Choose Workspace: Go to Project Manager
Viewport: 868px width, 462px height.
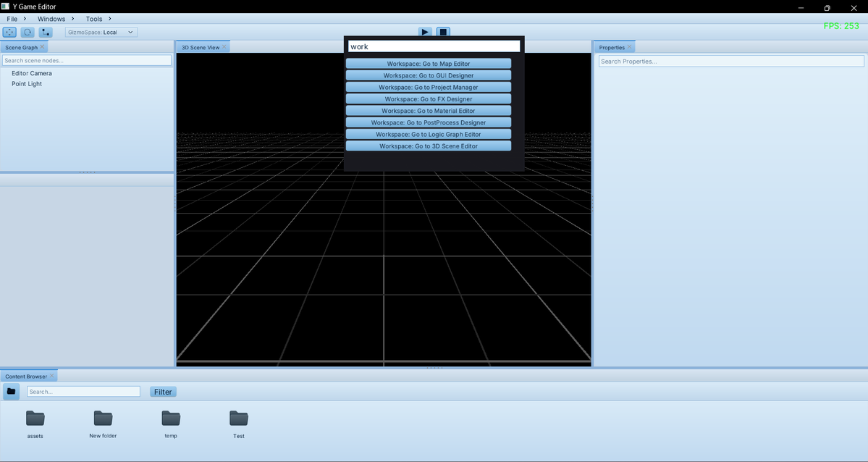(429, 87)
